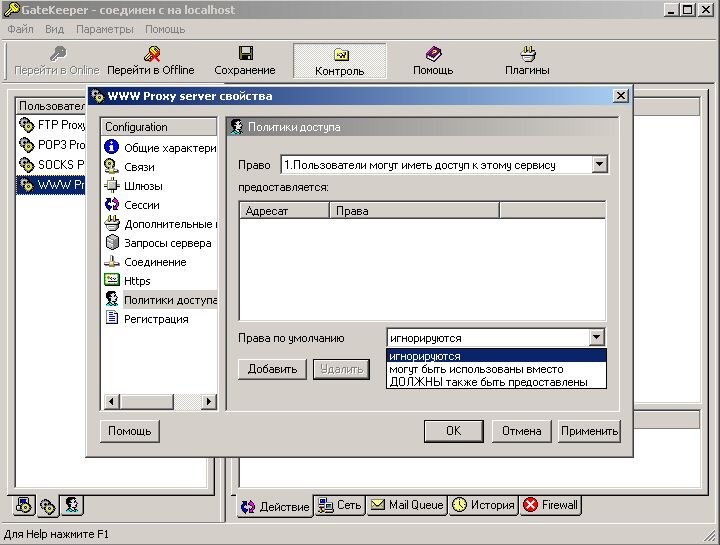Click the Общие характеристики info icon
720x545 pixels.
112,147
